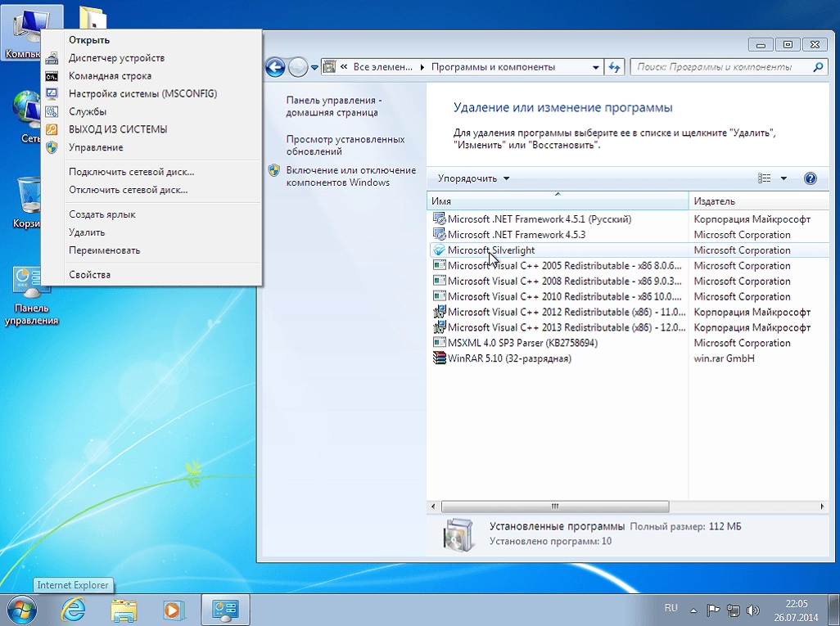The height and width of the screenshot is (626, 840).
Task: Click the horizontal scrollbar thumb
Action: pyautogui.click(x=555, y=506)
